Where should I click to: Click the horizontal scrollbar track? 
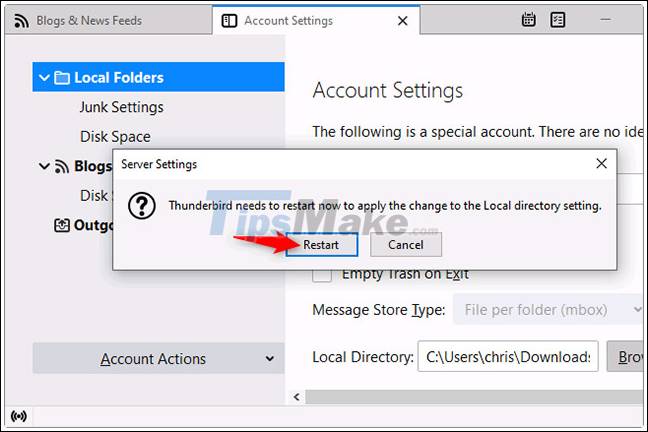click(474, 397)
